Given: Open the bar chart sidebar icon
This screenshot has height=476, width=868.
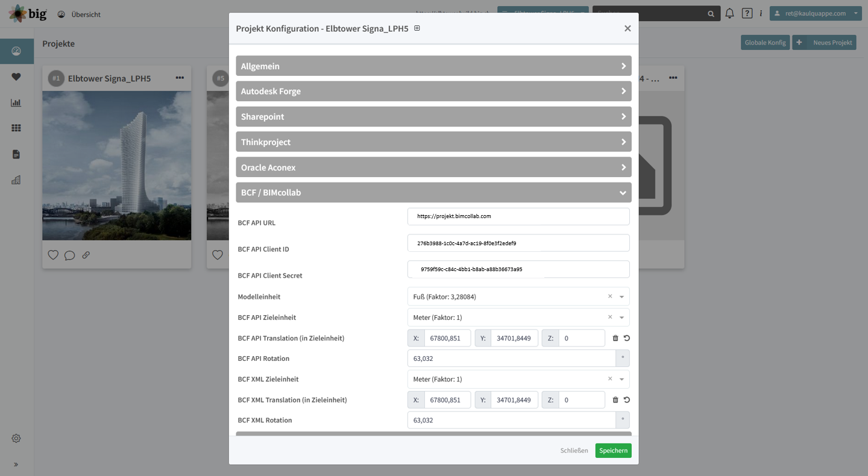Looking at the screenshot, I should 16,102.
